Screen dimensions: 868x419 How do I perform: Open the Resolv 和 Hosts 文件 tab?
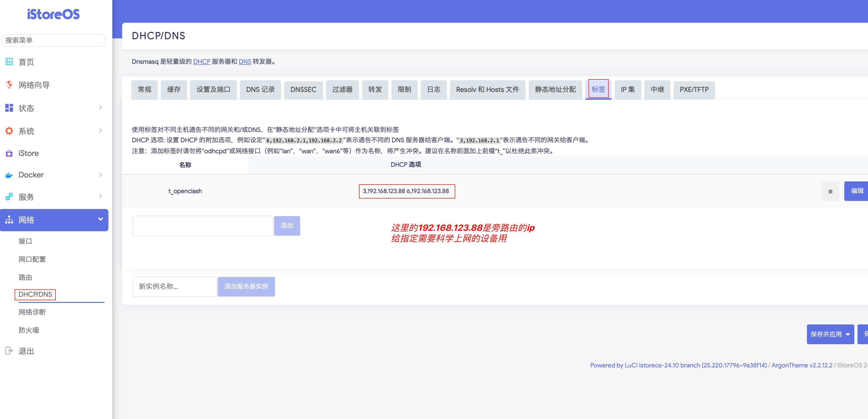487,90
